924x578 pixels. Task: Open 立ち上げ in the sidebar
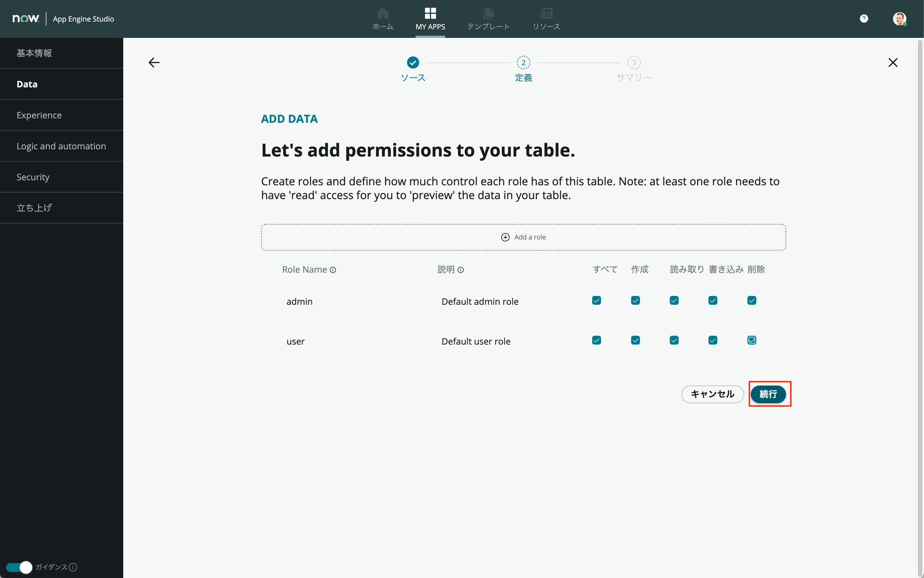tap(61, 208)
